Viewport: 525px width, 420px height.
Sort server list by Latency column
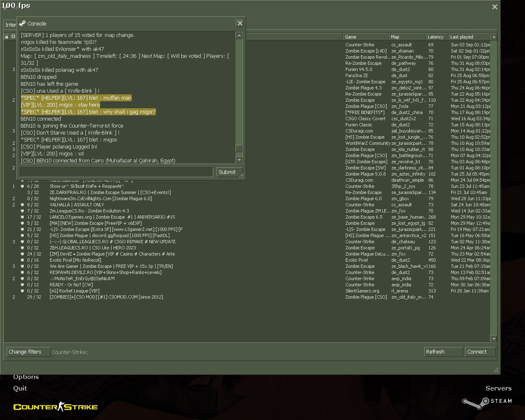436,37
